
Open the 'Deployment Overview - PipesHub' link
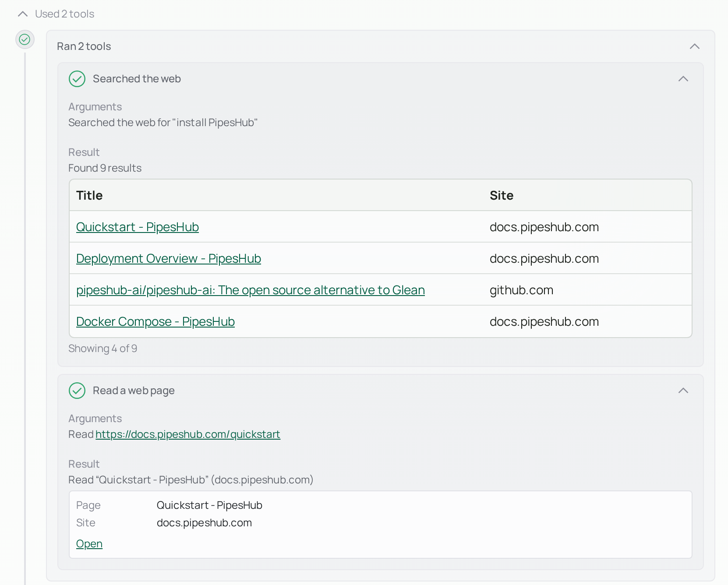coord(169,258)
